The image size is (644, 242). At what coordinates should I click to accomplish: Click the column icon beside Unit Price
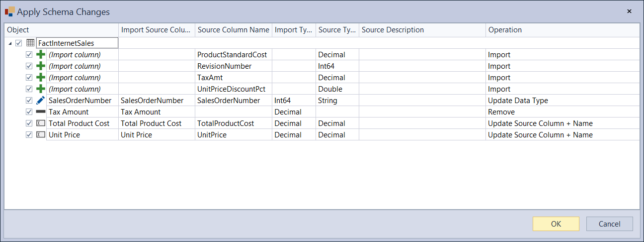tap(41, 135)
